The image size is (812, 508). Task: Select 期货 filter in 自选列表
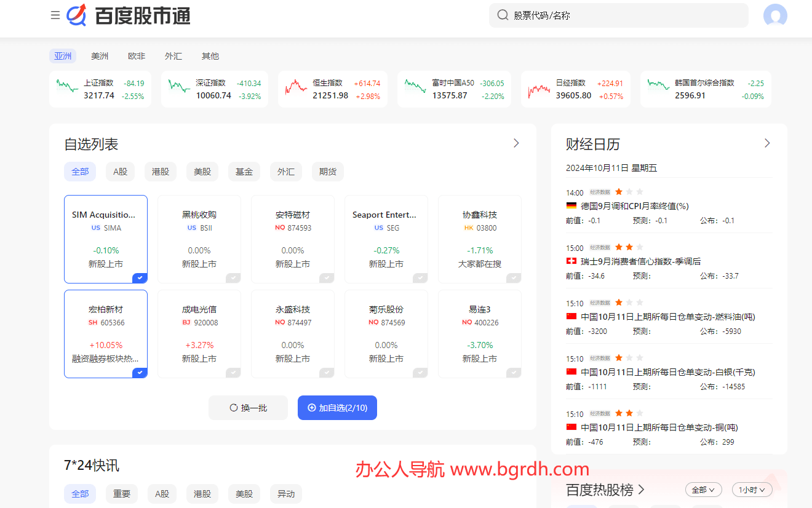[328, 172]
